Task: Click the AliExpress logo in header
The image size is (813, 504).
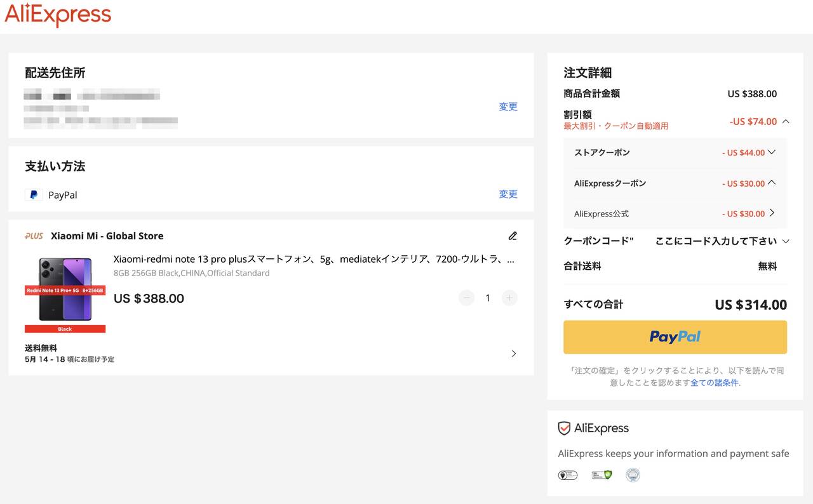Action: (x=58, y=15)
